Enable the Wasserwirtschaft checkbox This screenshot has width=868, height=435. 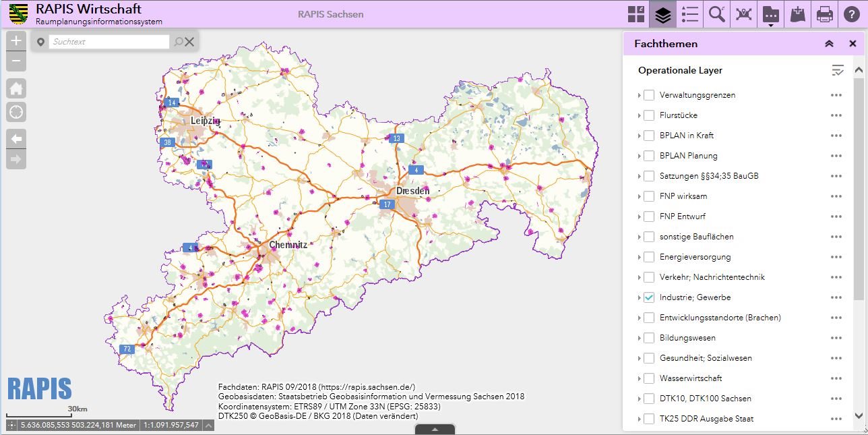click(649, 378)
